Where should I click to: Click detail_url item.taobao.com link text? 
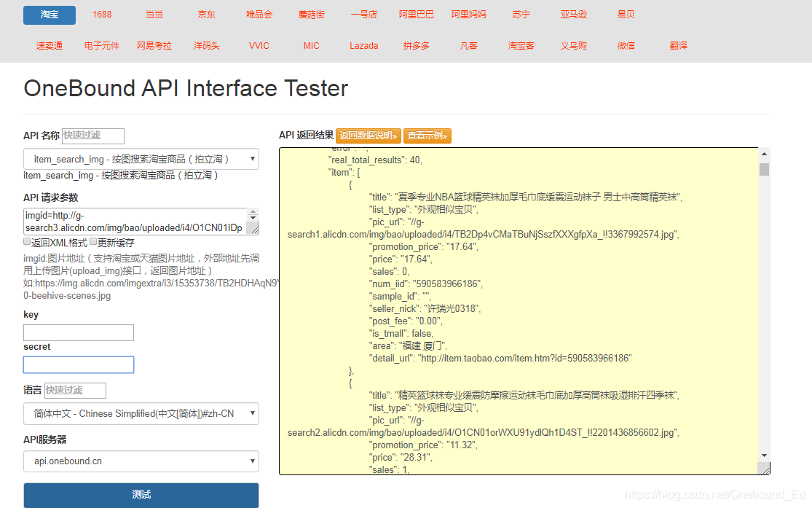[527, 358]
